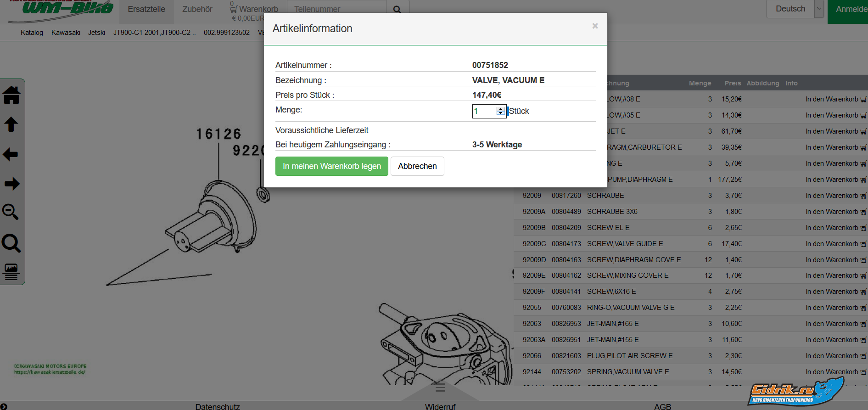This screenshot has width=868, height=410.
Task: Close the Artikelinformation dialog
Action: pos(595,26)
